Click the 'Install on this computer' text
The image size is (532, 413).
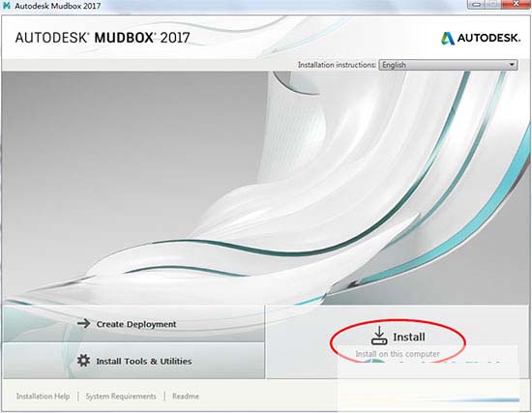398,354
